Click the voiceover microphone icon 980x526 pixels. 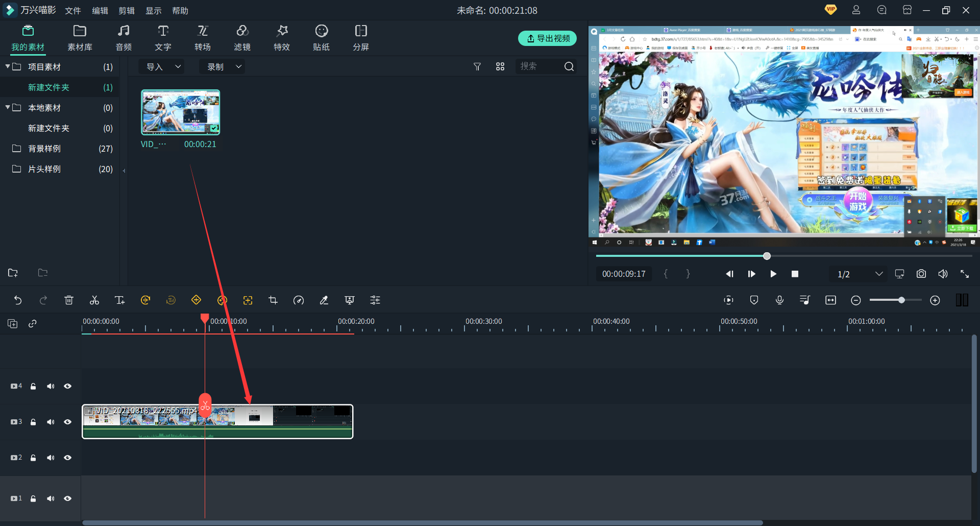(x=779, y=300)
